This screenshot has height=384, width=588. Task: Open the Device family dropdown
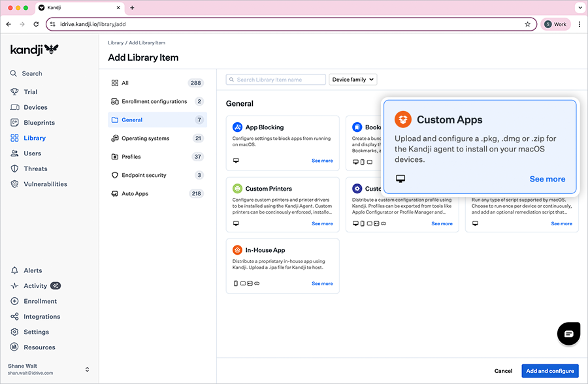[353, 80]
